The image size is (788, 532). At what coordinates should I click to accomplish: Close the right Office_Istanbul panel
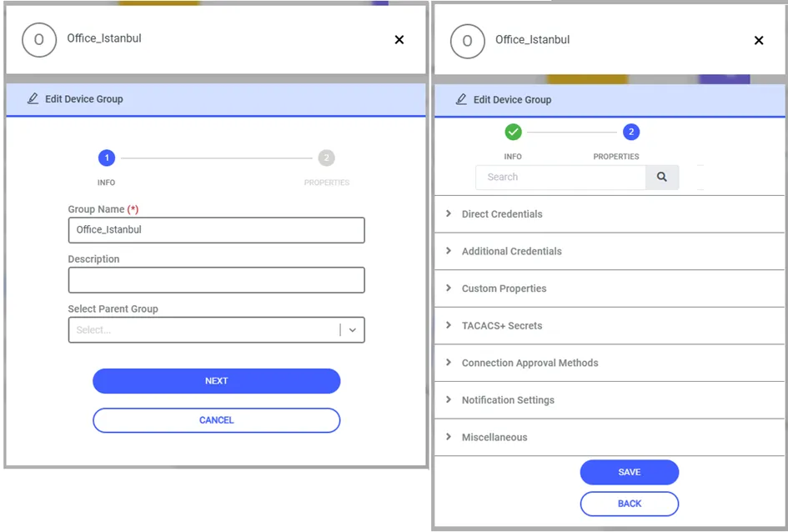(x=759, y=40)
